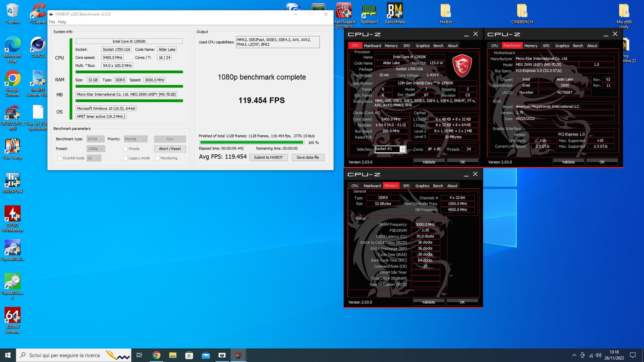
Task: Open Intel Extreme Tuning shortcut
Action: (38, 84)
